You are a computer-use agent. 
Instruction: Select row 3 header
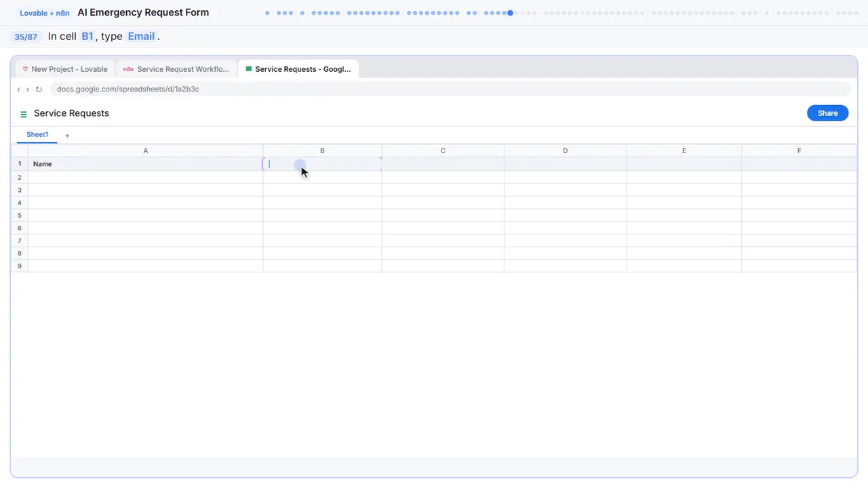pos(20,190)
